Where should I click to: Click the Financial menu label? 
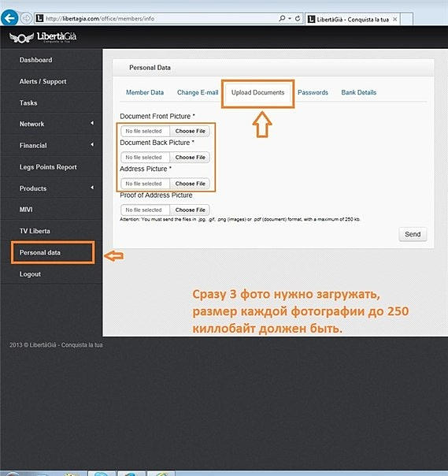(x=33, y=146)
